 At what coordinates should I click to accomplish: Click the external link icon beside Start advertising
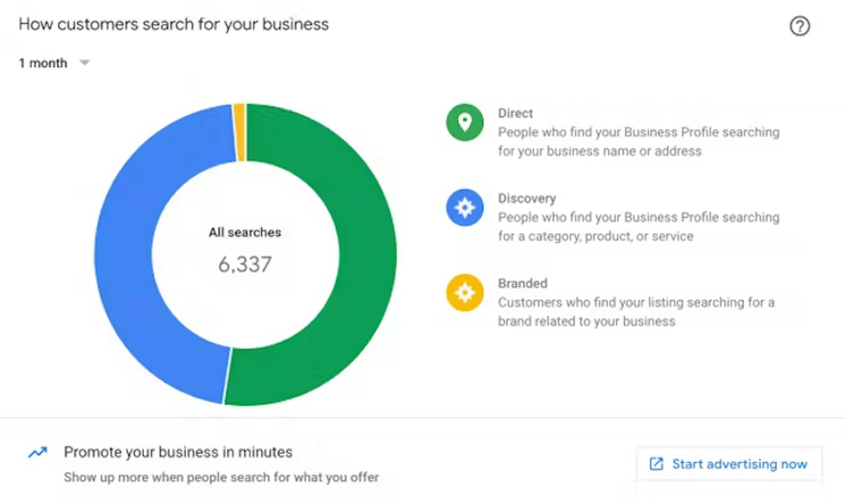click(x=656, y=464)
